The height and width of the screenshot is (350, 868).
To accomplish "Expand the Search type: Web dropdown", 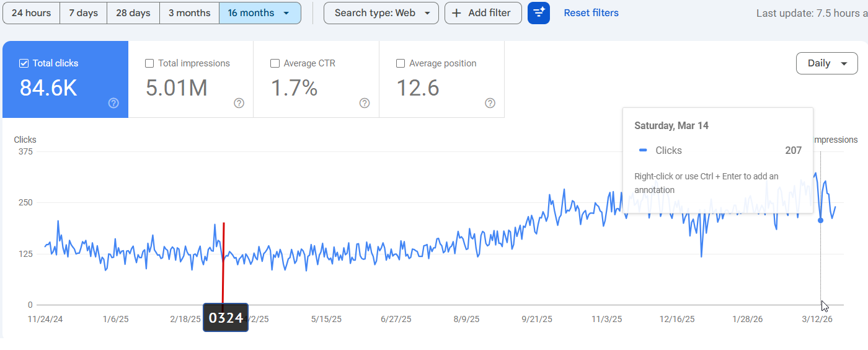I will click(381, 13).
